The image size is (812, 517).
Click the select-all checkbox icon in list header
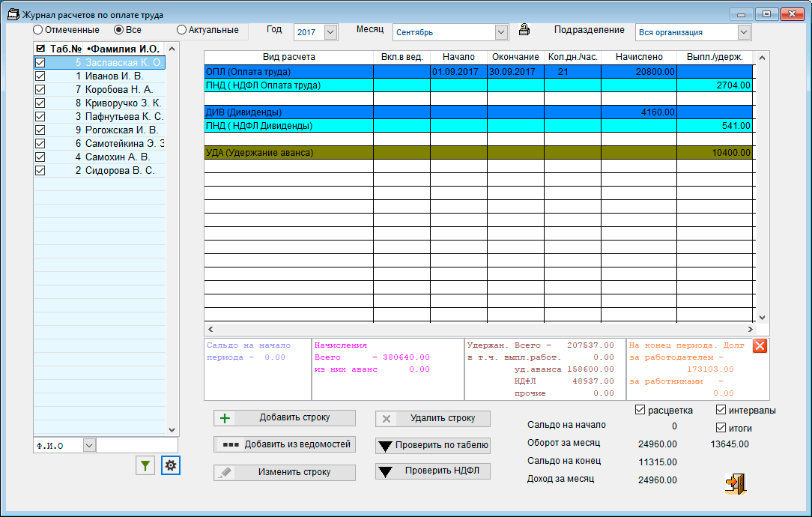40,49
